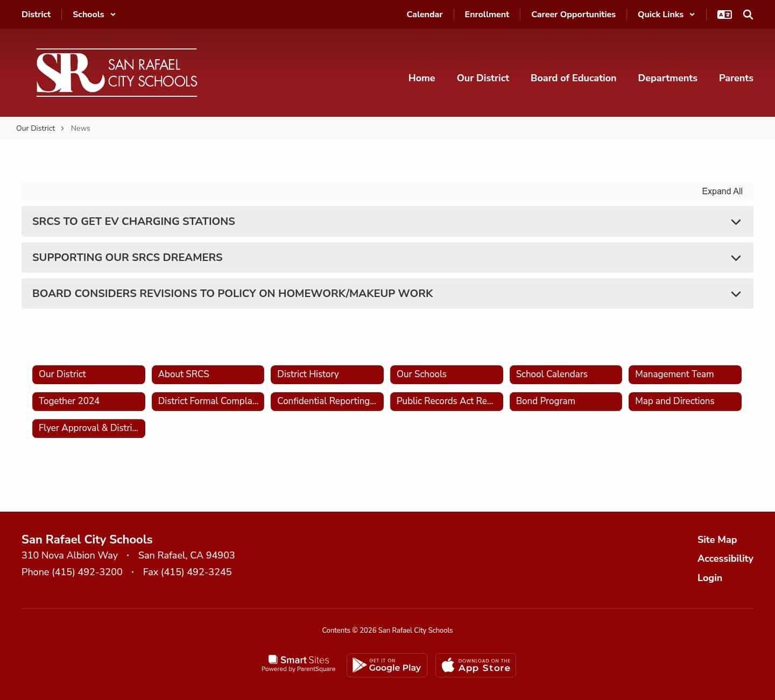The image size is (775, 700).
Task: Open the Get it on Google Play badge
Action: coord(386,665)
